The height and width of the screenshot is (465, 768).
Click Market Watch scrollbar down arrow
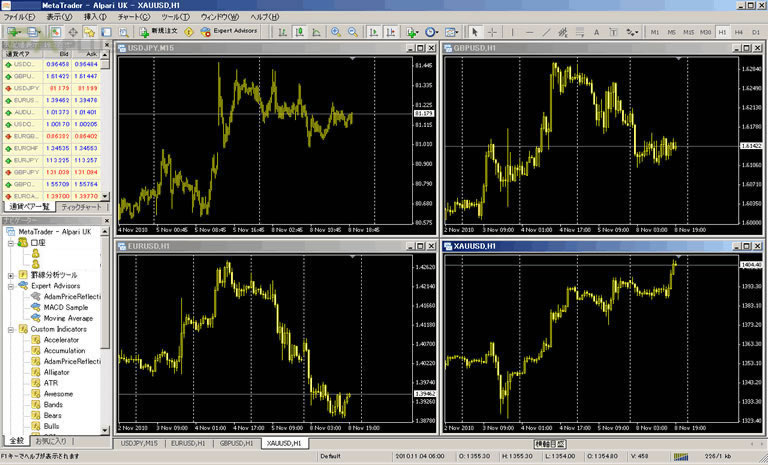(x=105, y=196)
